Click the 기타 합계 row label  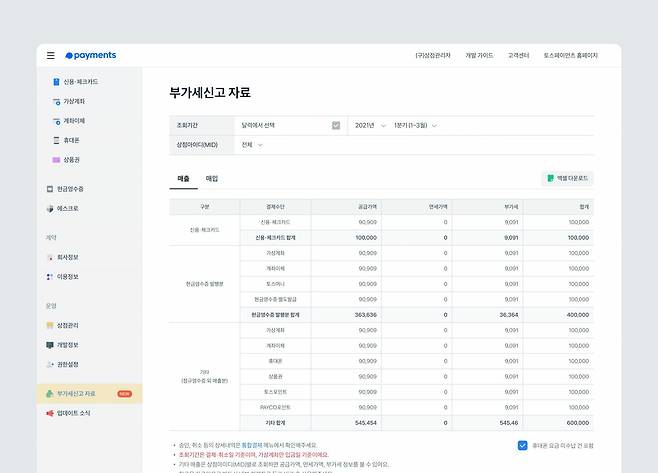(x=275, y=423)
